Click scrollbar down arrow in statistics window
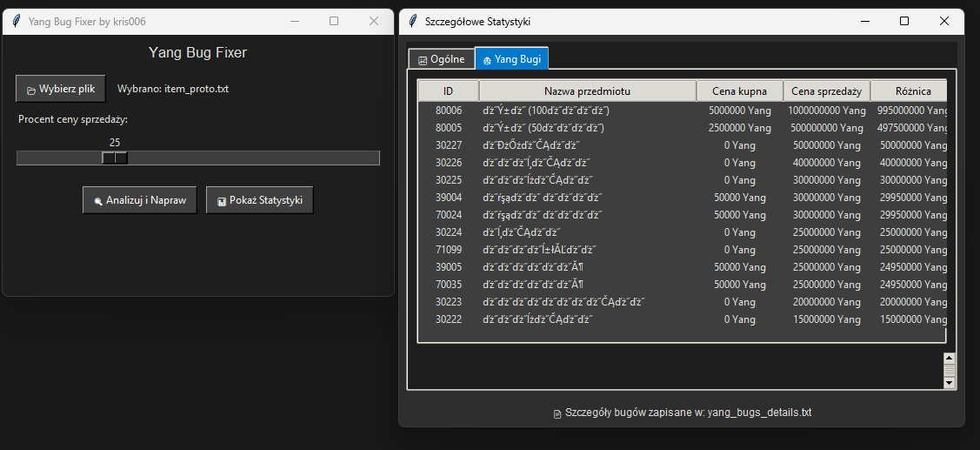980x450 pixels. pyautogui.click(x=949, y=383)
